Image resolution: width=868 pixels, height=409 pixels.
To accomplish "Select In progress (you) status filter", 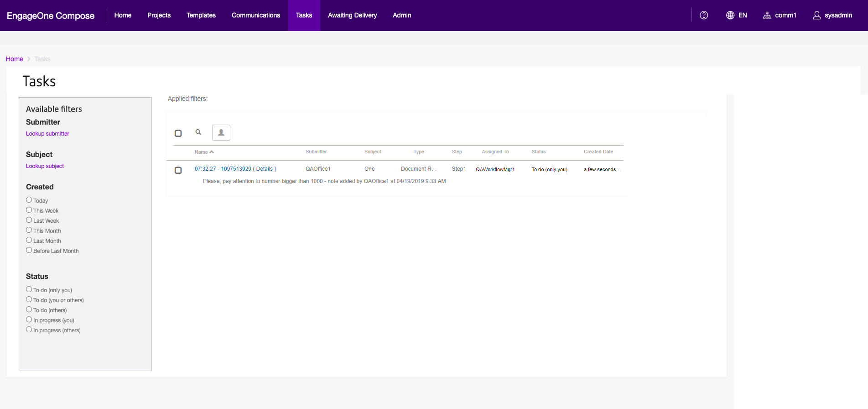I will (29, 320).
